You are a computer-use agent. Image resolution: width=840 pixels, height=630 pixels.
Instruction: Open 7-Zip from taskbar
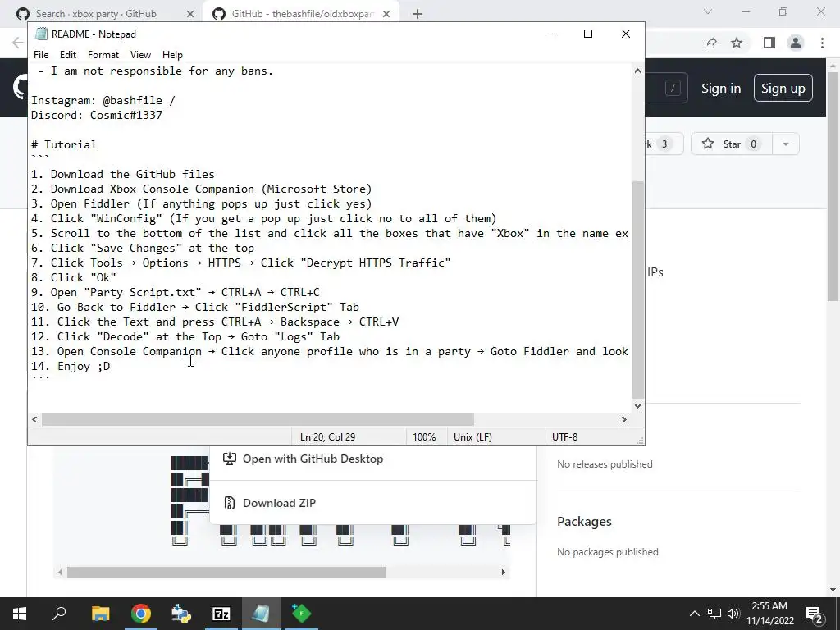point(221,614)
